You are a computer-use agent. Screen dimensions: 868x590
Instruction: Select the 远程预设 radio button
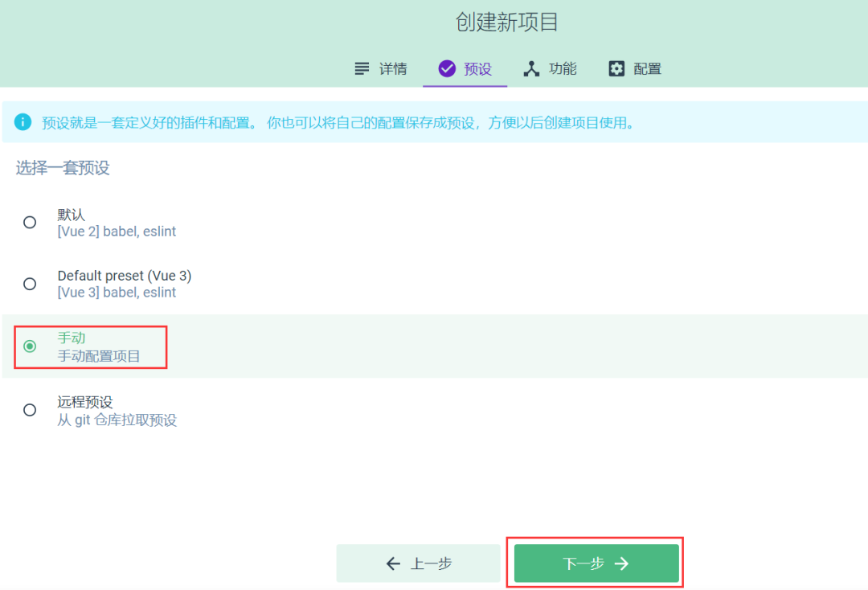point(30,410)
